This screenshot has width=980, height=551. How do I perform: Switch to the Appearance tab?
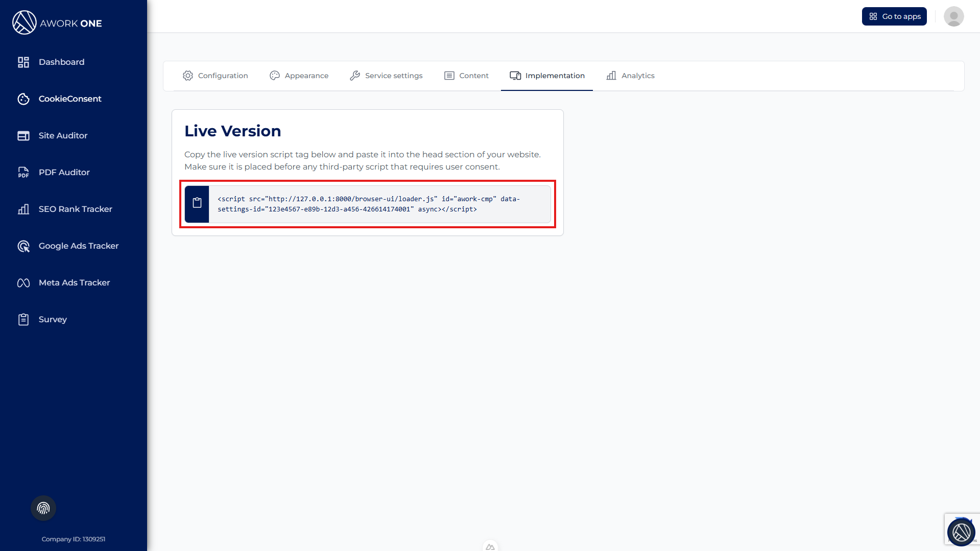pyautogui.click(x=299, y=76)
